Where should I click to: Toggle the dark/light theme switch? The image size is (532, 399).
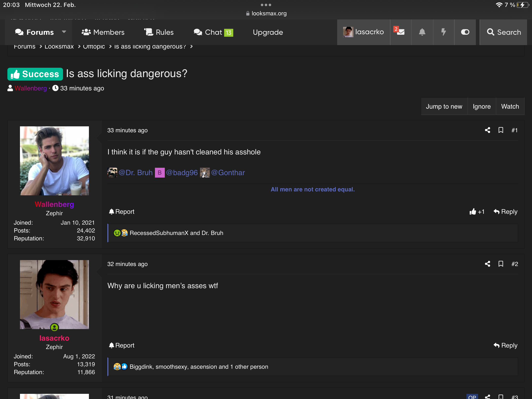click(465, 32)
